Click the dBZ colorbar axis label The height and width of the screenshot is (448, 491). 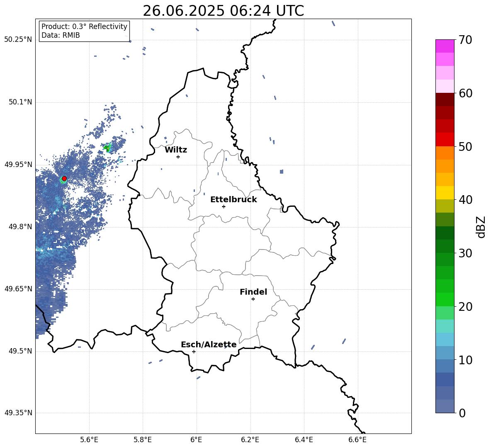point(481,227)
